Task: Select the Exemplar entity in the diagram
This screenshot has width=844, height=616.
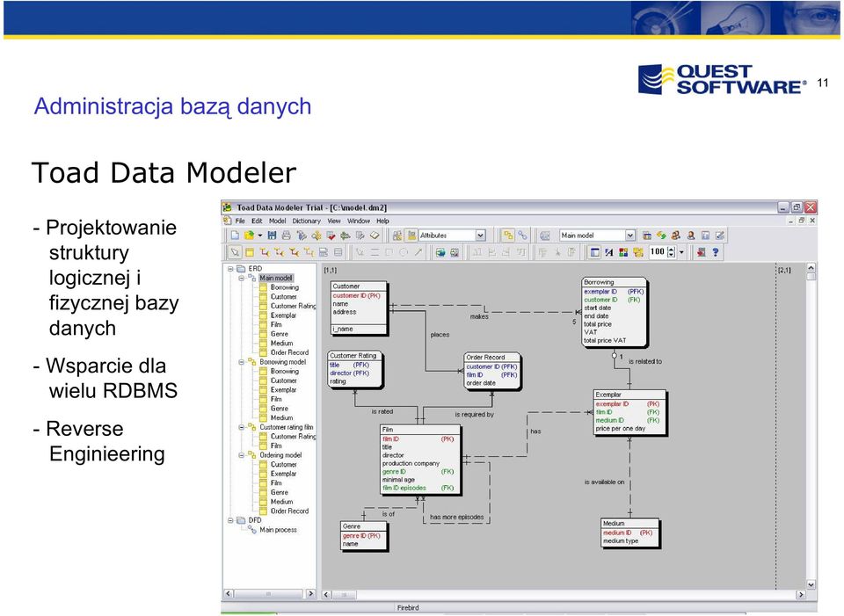Action: (629, 412)
